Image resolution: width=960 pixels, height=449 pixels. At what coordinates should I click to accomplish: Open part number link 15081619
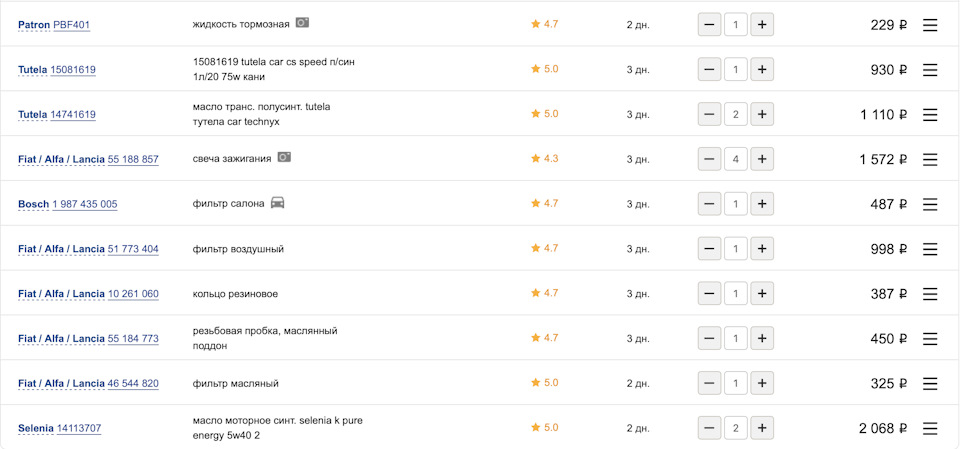pos(73,70)
